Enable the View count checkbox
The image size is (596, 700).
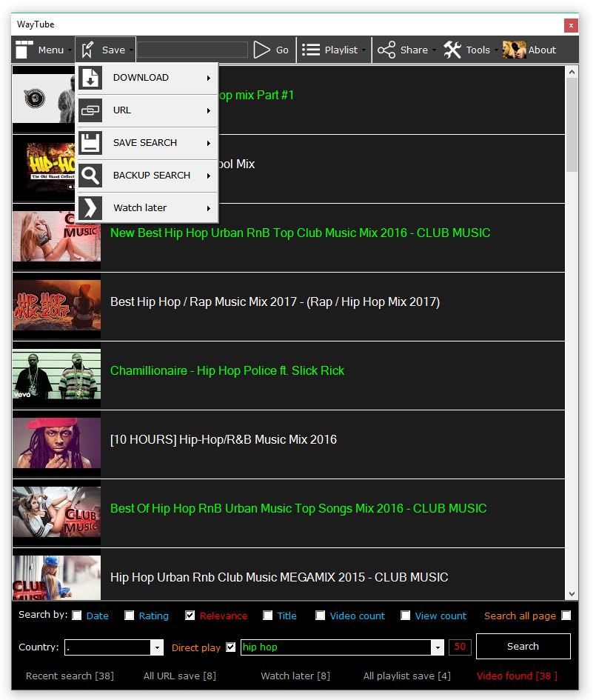[x=406, y=616]
